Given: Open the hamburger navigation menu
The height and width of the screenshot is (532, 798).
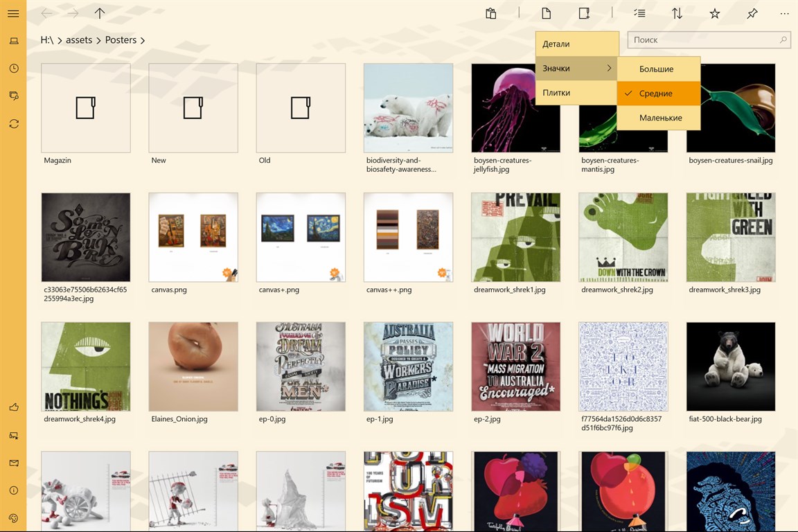Looking at the screenshot, I should tap(13, 14).
